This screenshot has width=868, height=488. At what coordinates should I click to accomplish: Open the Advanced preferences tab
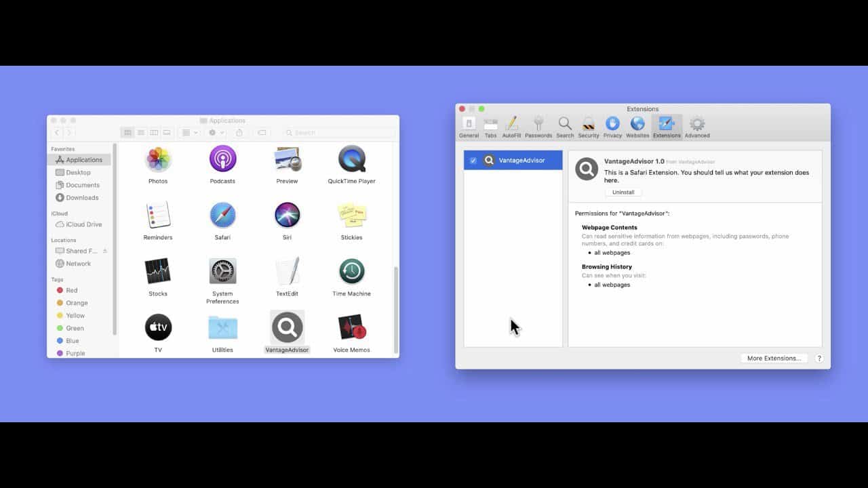coord(697,127)
